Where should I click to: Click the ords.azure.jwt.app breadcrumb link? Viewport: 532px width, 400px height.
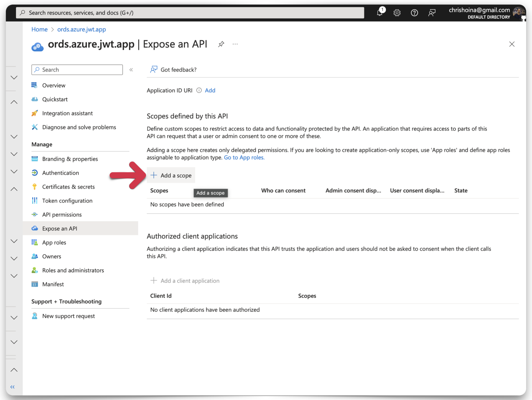point(81,29)
